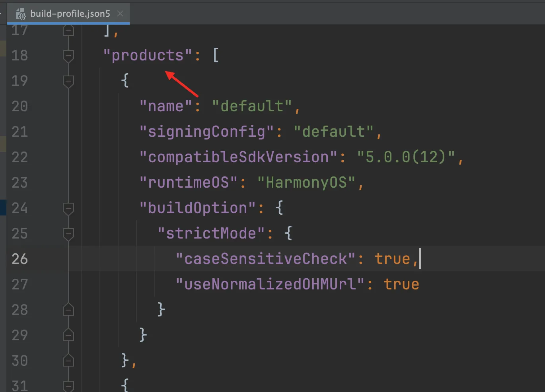Click the "caseSensitiveCheck" key
The width and height of the screenshot is (545, 392).
(x=266, y=259)
